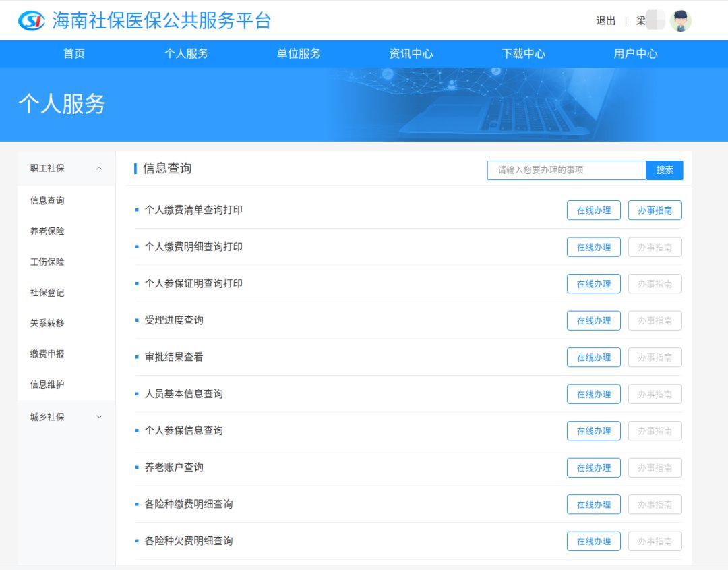This screenshot has width=728, height=570.
Task: Click the platform SI logo icon
Action: [x=31, y=21]
